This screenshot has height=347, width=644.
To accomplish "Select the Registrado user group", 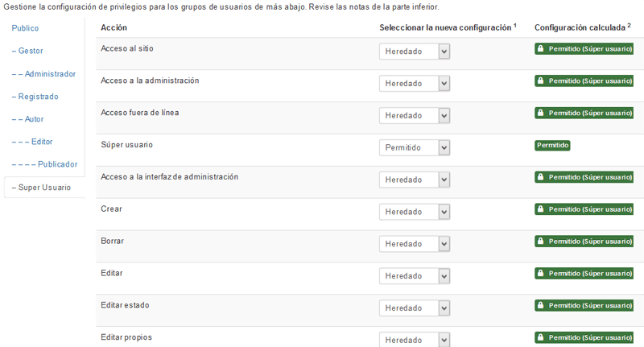I will (x=35, y=97).
